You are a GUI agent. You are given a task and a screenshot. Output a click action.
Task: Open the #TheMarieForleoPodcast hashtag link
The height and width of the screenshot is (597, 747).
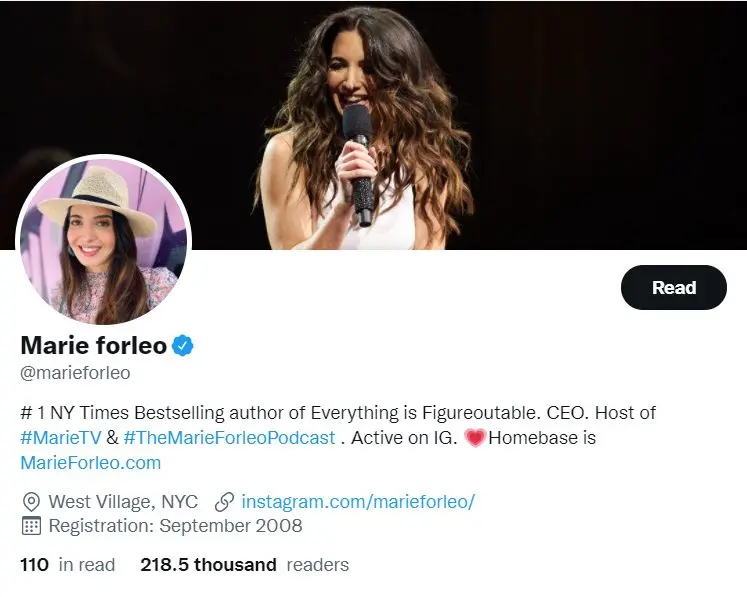[229, 438]
